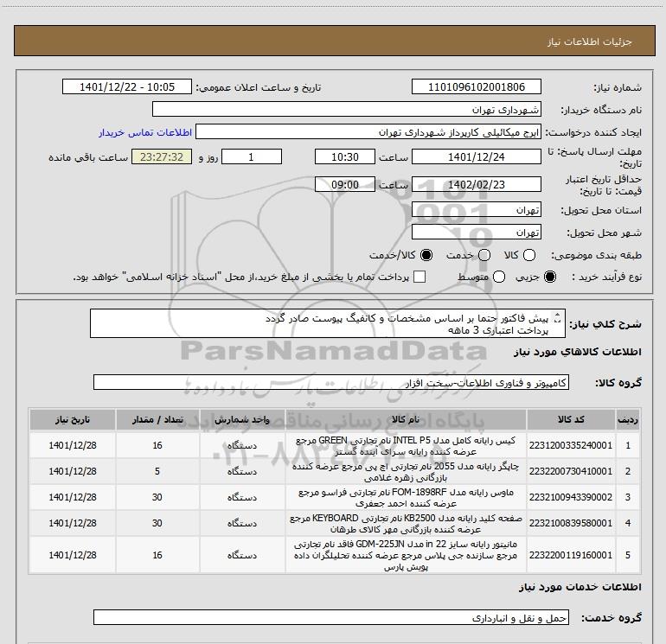The width and height of the screenshot is (666, 644).
Task: Click the buyer organization name field شهرداری تهران
Action: pos(347,109)
